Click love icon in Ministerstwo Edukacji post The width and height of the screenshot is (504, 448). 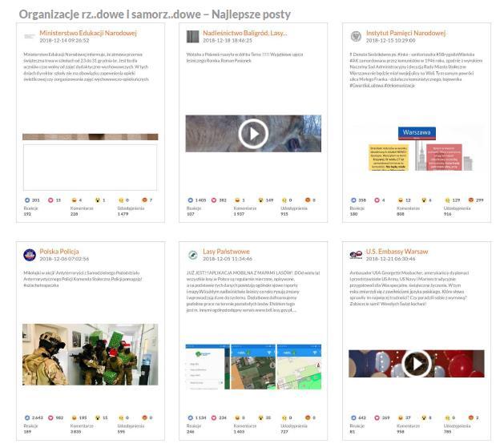pos(50,200)
